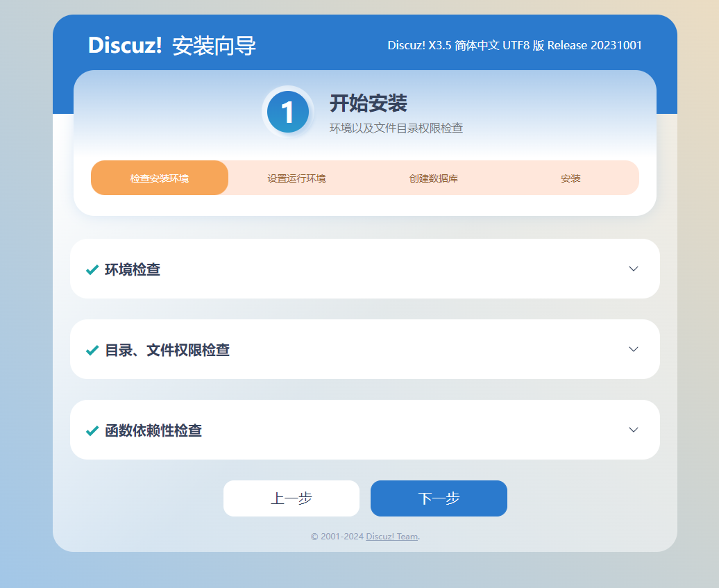Image resolution: width=719 pixels, height=588 pixels.
Task: Proceed with the 下一步 button
Action: [x=439, y=498]
